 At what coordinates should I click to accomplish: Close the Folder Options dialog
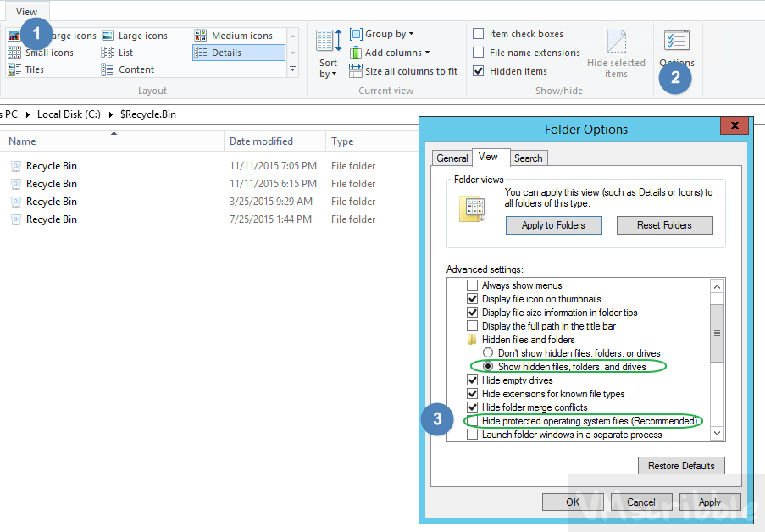pyautogui.click(x=735, y=125)
